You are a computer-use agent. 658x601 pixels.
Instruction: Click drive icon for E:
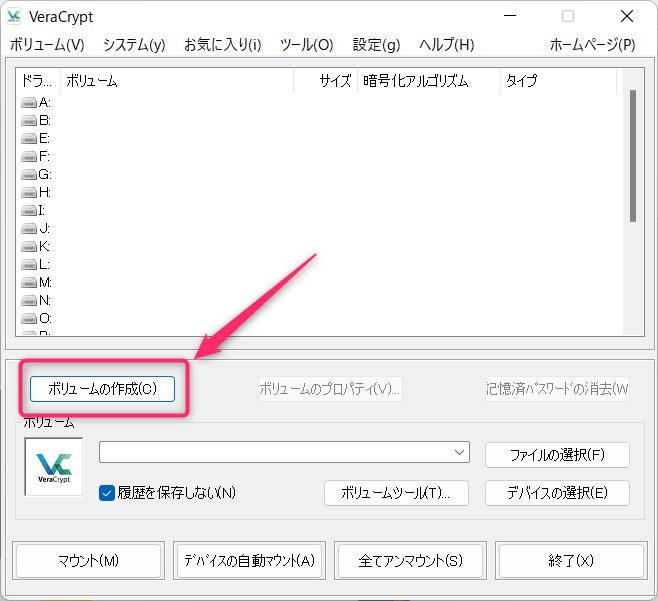29,138
